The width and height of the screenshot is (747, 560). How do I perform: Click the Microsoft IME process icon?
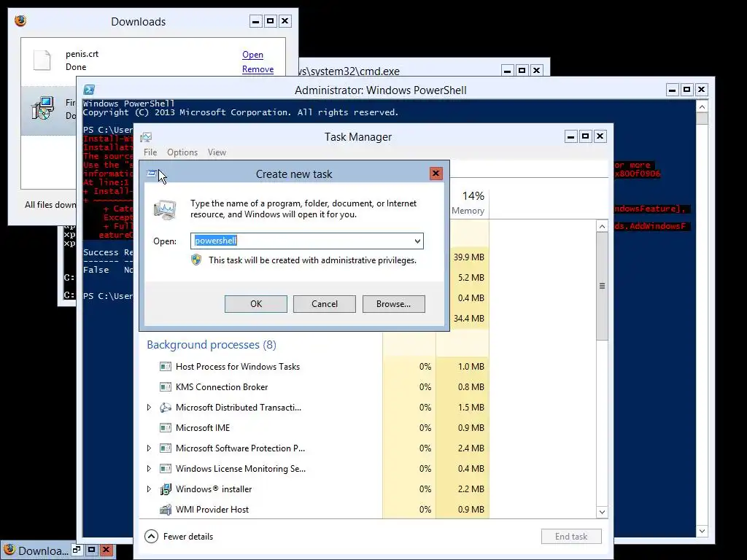[x=166, y=428]
